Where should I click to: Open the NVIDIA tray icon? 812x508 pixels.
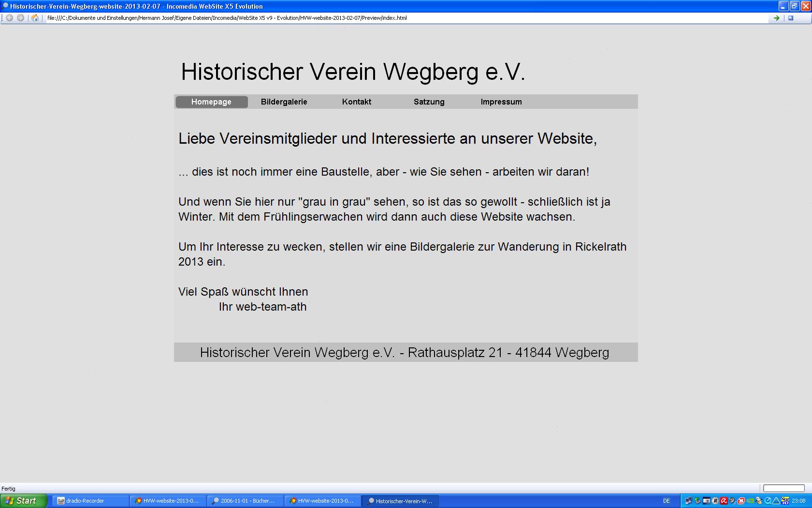point(750,501)
